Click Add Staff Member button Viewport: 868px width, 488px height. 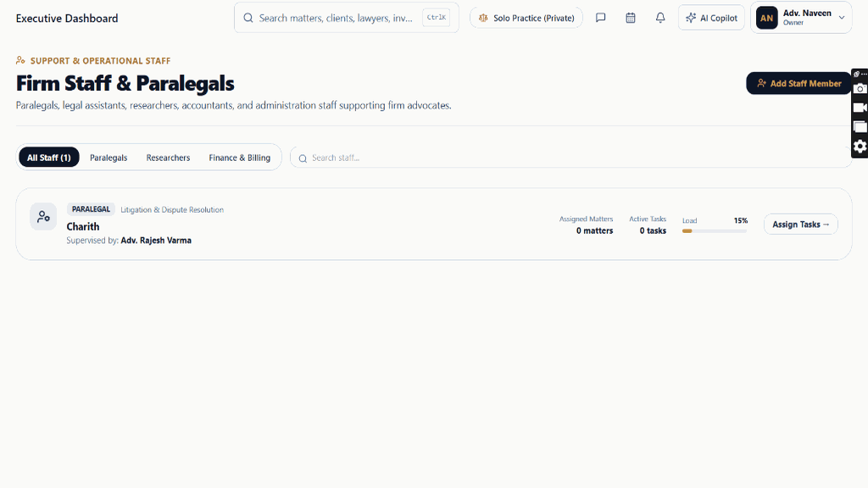798,84
